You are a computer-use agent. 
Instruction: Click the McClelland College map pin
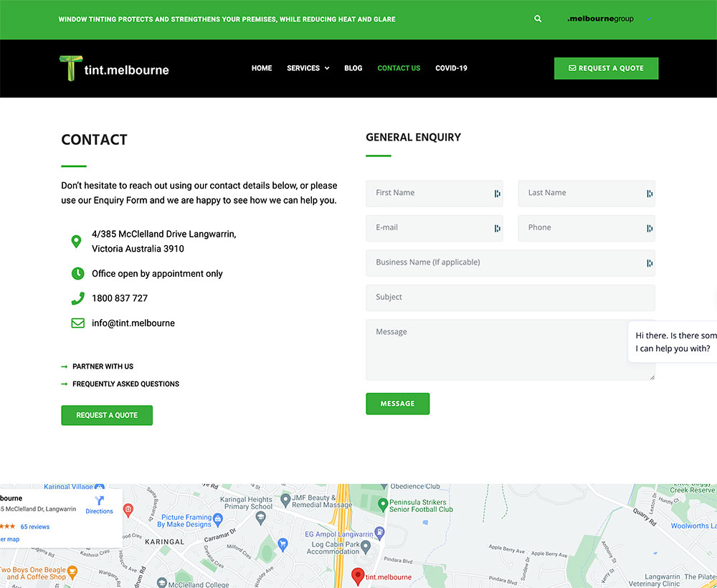point(161,582)
